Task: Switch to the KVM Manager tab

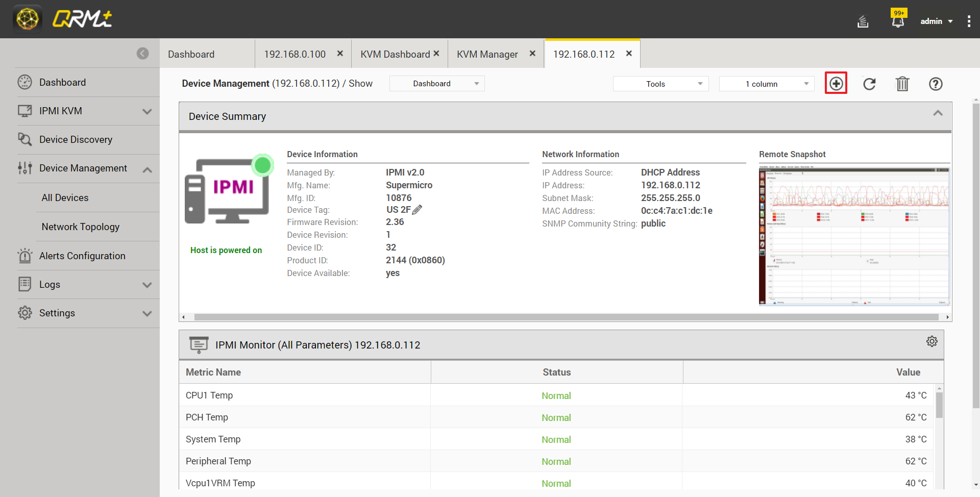Action: [x=487, y=54]
